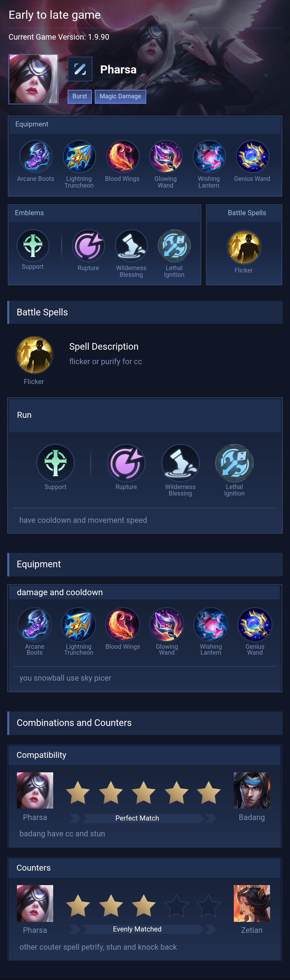Click the Wilderness Blessing talent in the Emblems panel
The width and height of the screenshot is (290, 980).
(x=131, y=245)
